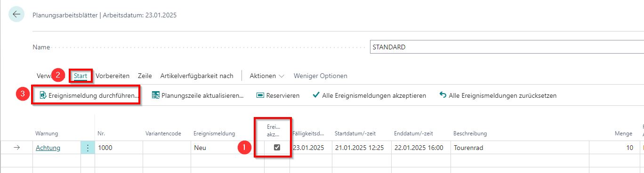Click Planungszeile aktualisieren... button
Screen dimensions: 644x173
[198, 95]
